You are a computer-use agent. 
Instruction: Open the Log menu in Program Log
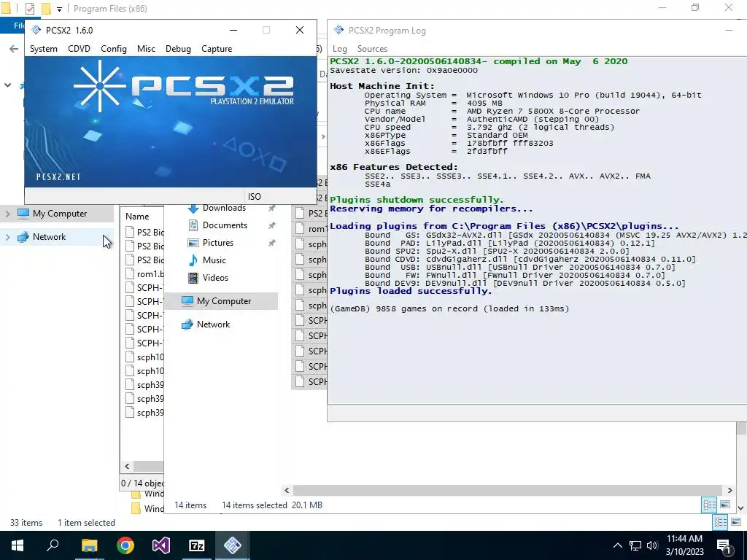340,49
